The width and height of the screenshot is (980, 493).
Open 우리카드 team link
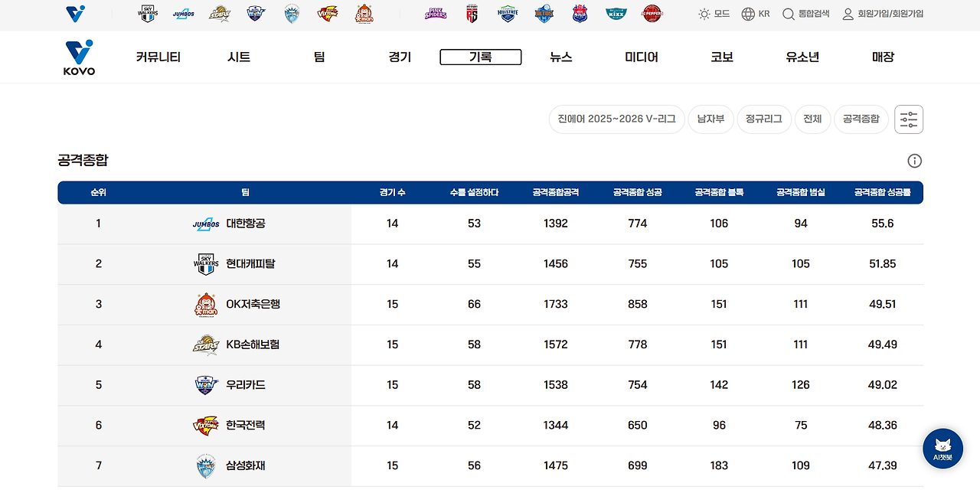(x=246, y=385)
